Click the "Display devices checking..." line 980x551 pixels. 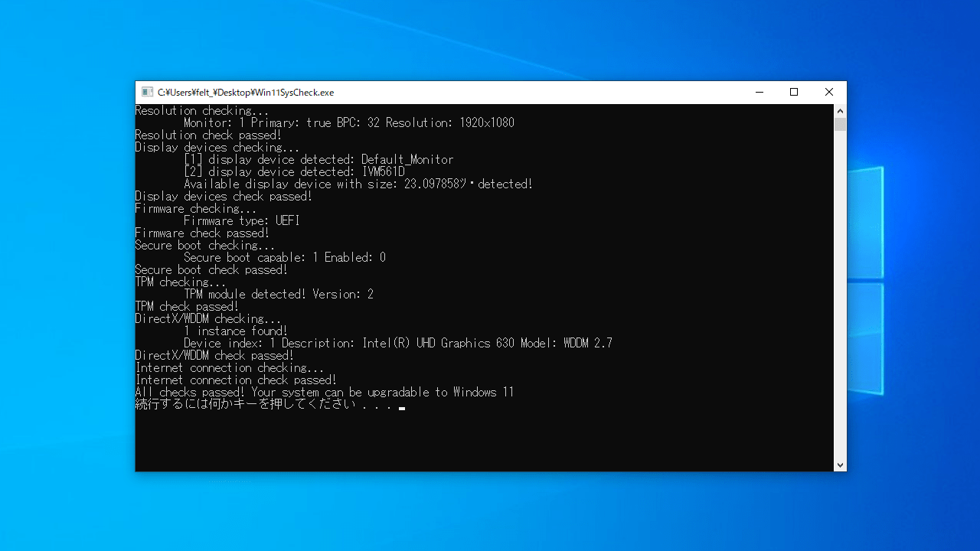pos(217,147)
